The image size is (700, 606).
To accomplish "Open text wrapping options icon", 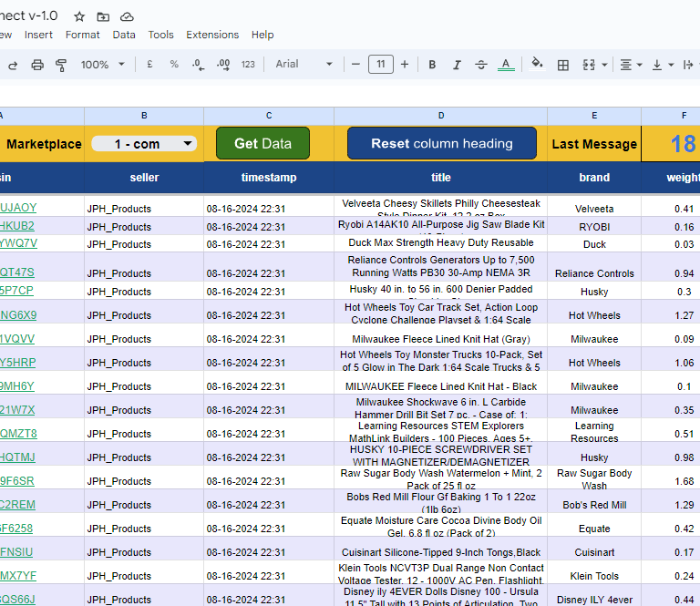I will tap(688, 65).
